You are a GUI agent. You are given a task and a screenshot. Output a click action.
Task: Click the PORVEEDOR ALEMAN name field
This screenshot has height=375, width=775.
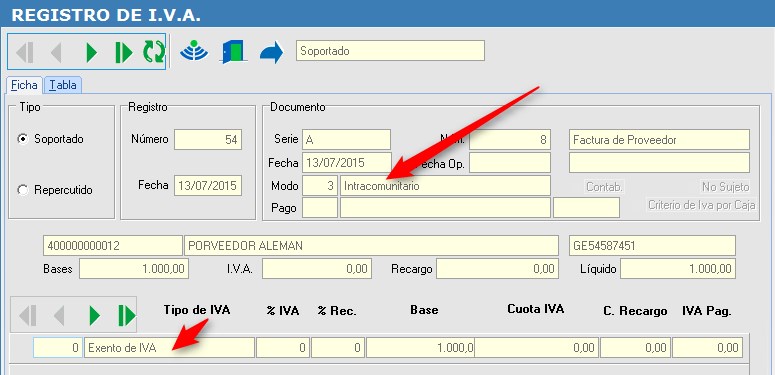click(x=371, y=246)
